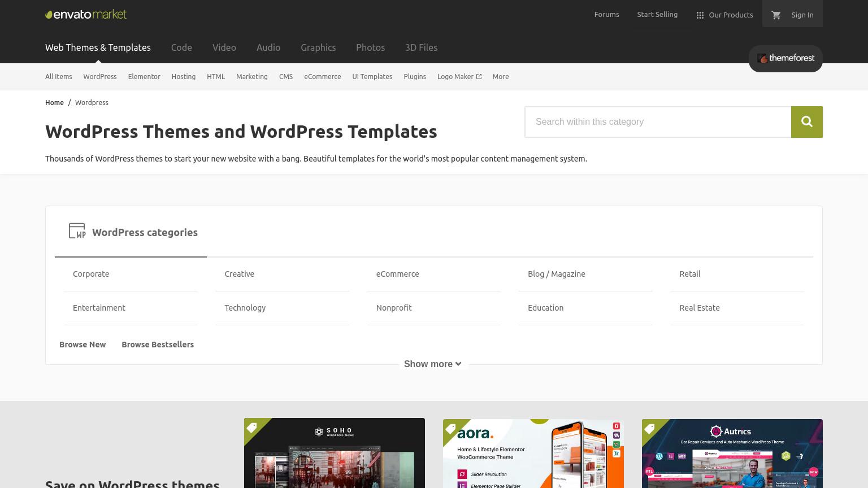
Task: Switch to the Photos section
Action: click(x=370, y=47)
